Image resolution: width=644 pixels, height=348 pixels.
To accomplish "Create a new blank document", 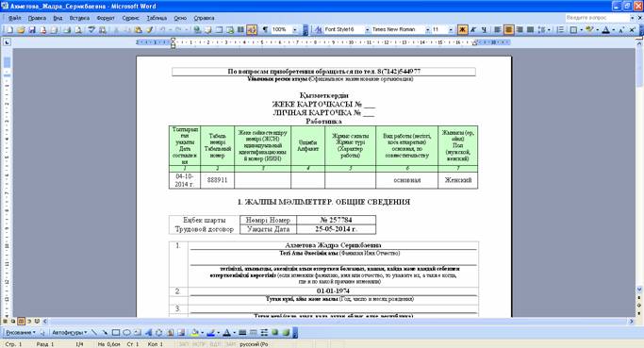I will tap(9, 30).
